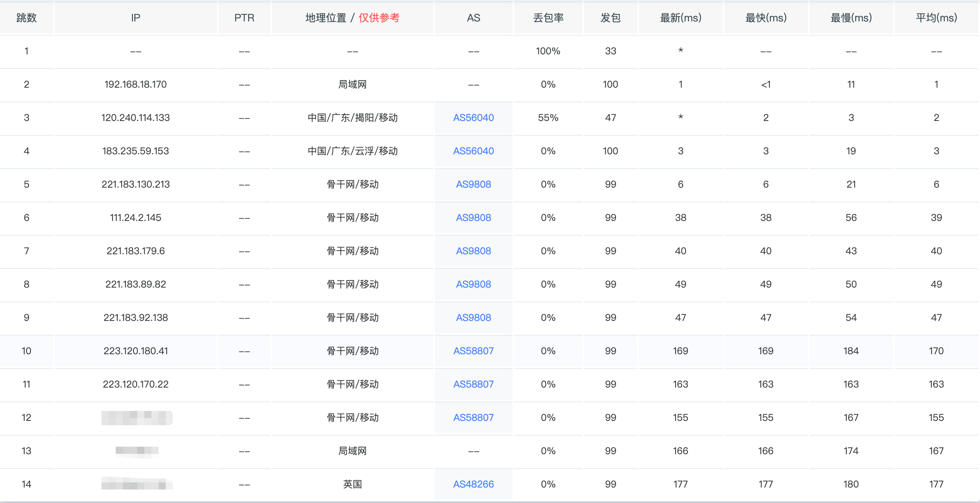Open AS48266 link in hop 14 row

pos(473,484)
